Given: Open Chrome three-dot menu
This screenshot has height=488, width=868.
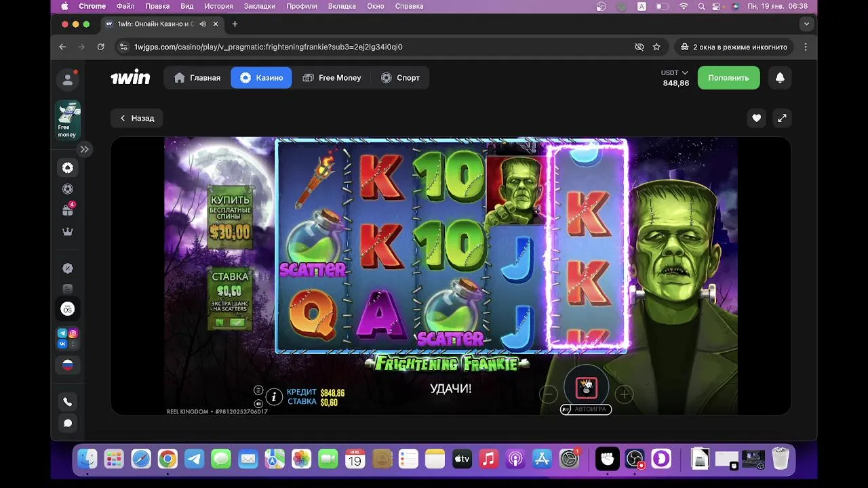Looking at the screenshot, I should click(x=806, y=47).
